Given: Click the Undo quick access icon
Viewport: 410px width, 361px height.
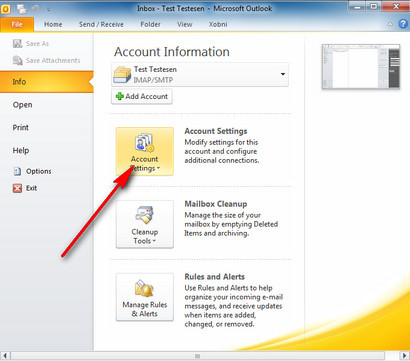Looking at the screenshot, I should pyautogui.click(x=35, y=8).
